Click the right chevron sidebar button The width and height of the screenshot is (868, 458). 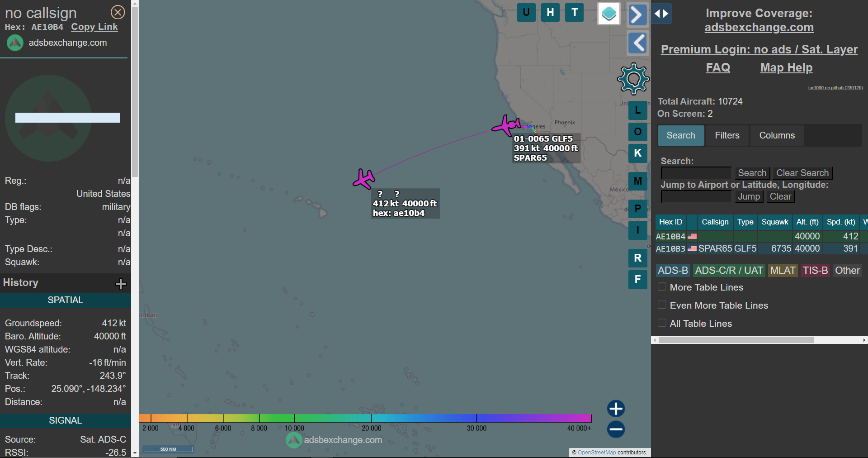pos(637,14)
